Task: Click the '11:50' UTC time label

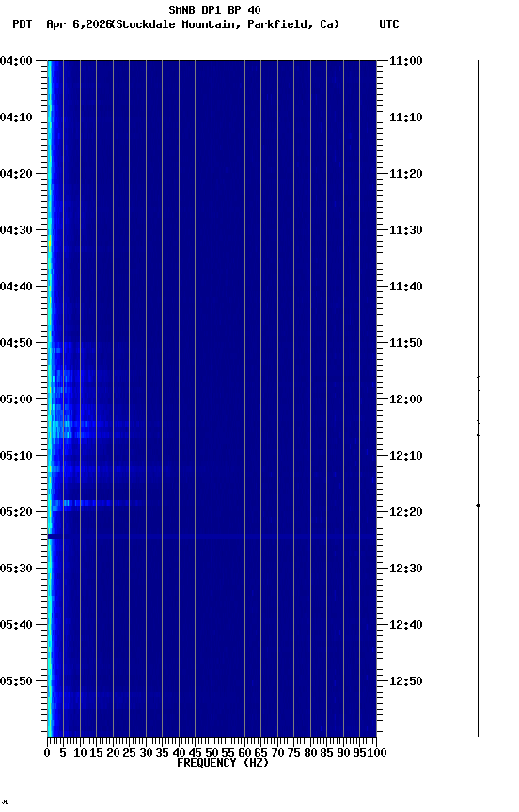Action: 405,343
